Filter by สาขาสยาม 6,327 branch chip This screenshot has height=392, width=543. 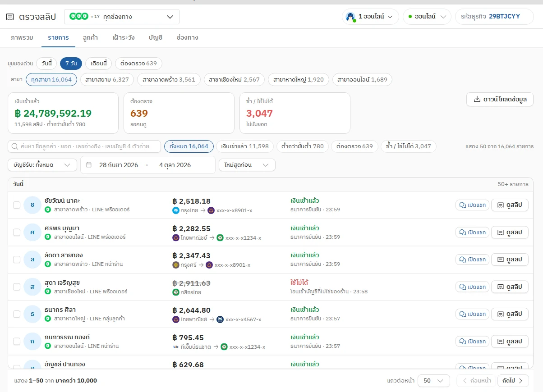coord(107,80)
